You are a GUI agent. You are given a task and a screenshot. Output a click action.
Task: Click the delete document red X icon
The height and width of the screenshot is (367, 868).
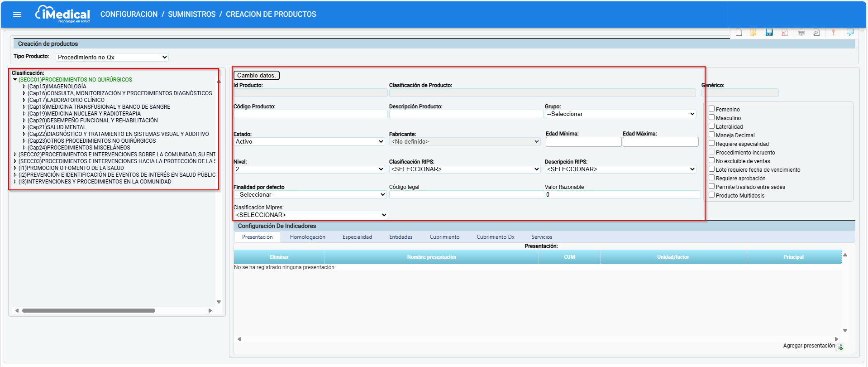point(784,33)
